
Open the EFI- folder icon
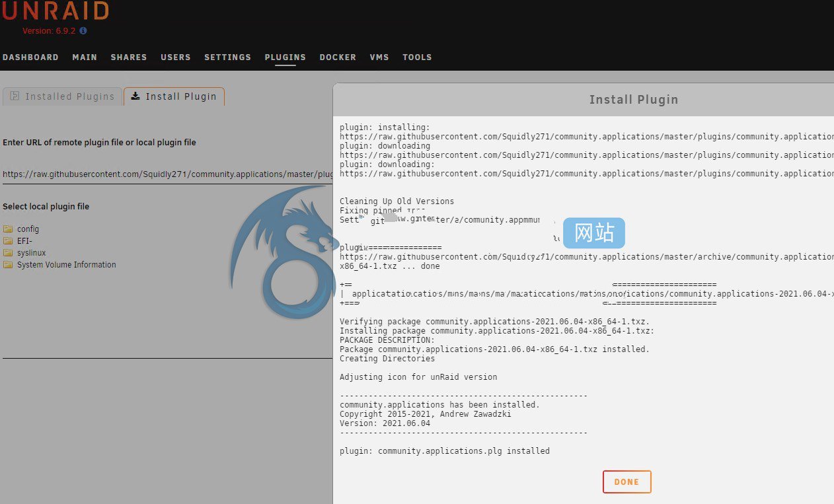pos(8,241)
